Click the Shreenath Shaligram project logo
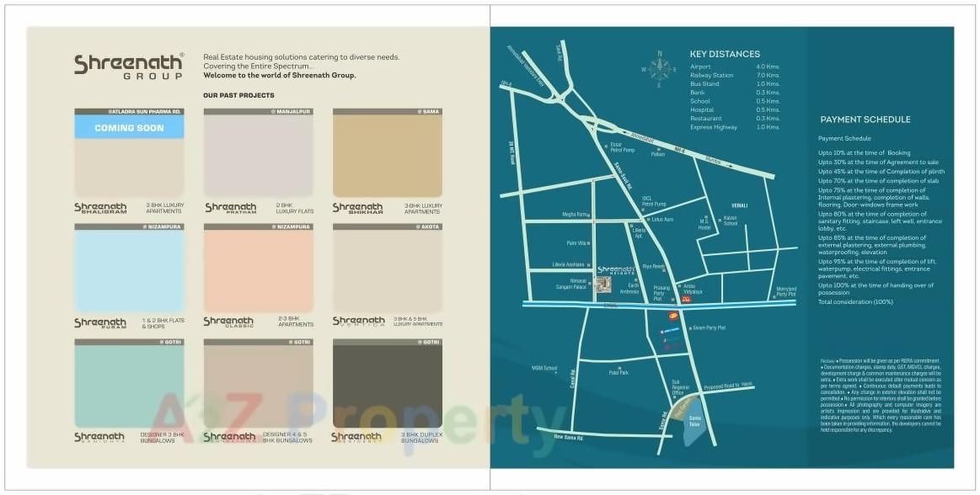Screen dimensions: 980x495 click(x=100, y=207)
